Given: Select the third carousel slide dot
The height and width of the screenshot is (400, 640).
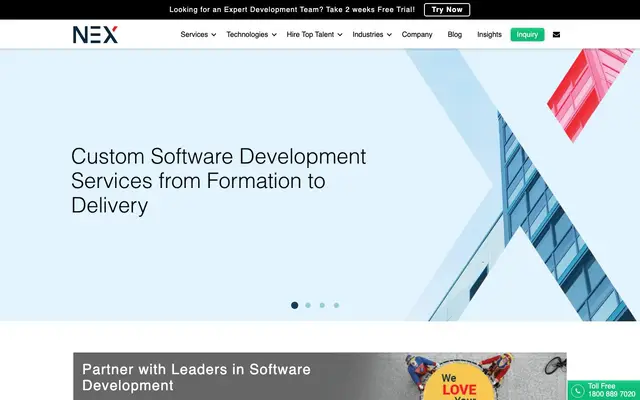Looking at the screenshot, I should click(x=322, y=305).
